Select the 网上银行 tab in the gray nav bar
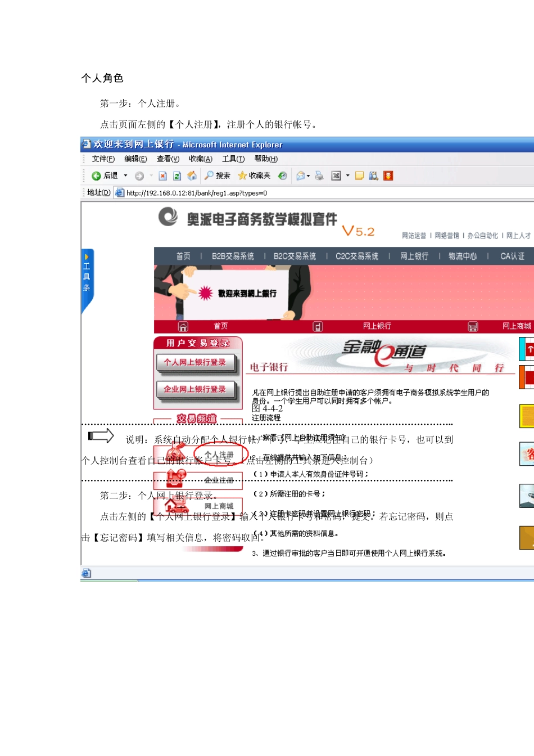 (x=414, y=256)
